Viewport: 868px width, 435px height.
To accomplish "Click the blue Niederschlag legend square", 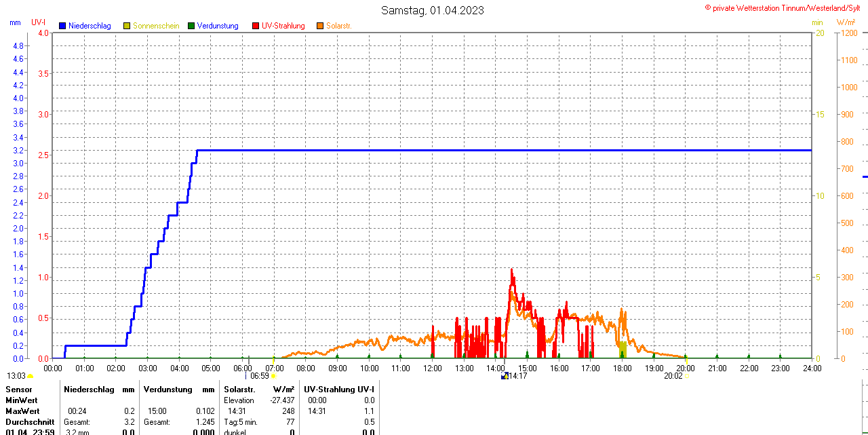I will (62, 26).
